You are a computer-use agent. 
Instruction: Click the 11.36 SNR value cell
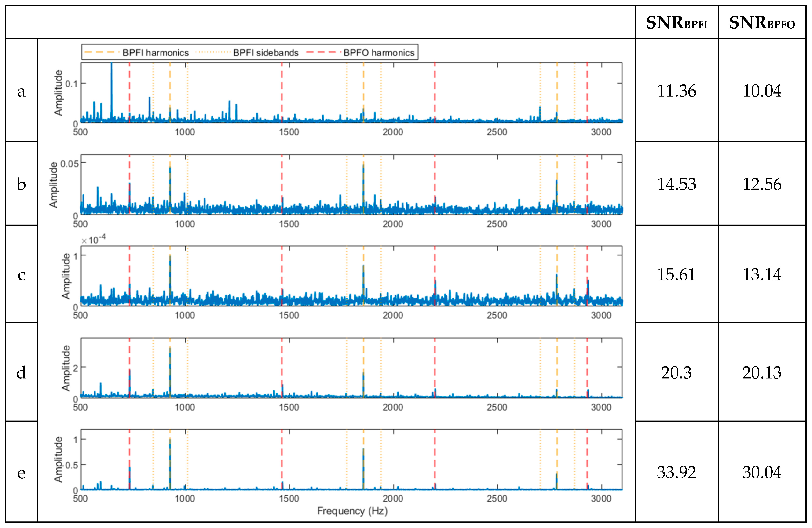click(x=676, y=91)
